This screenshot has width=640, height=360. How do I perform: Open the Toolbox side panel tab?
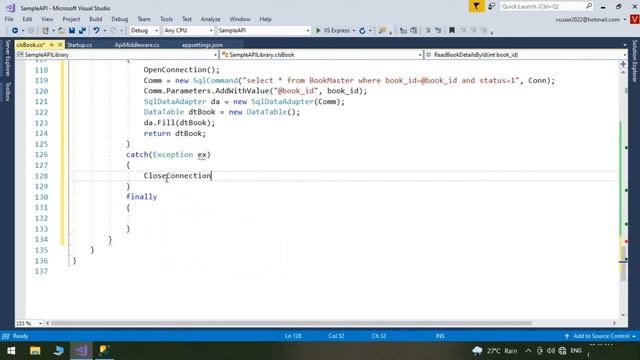[x=7, y=92]
